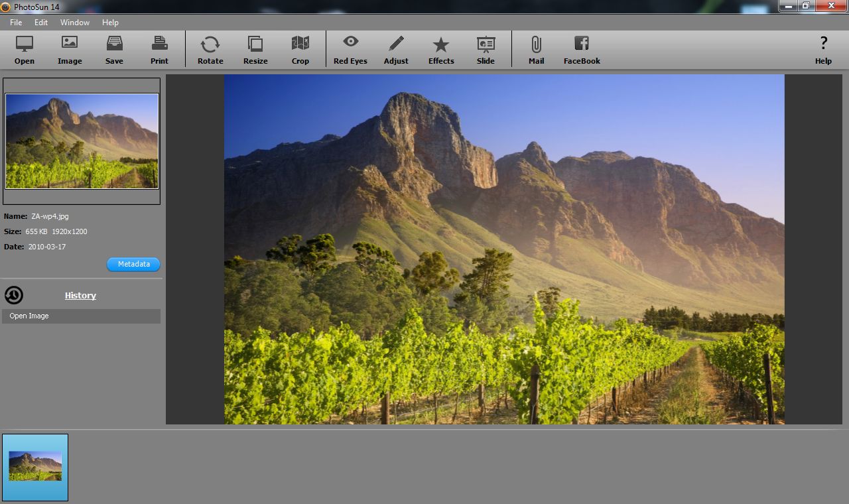Open the File menu

tap(15, 22)
